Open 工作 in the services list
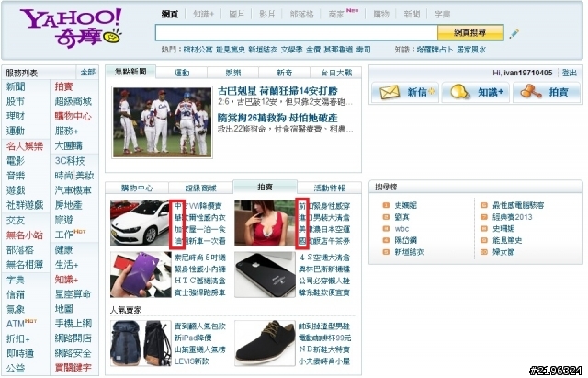588x378 pixels. click(x=63, y=235)
